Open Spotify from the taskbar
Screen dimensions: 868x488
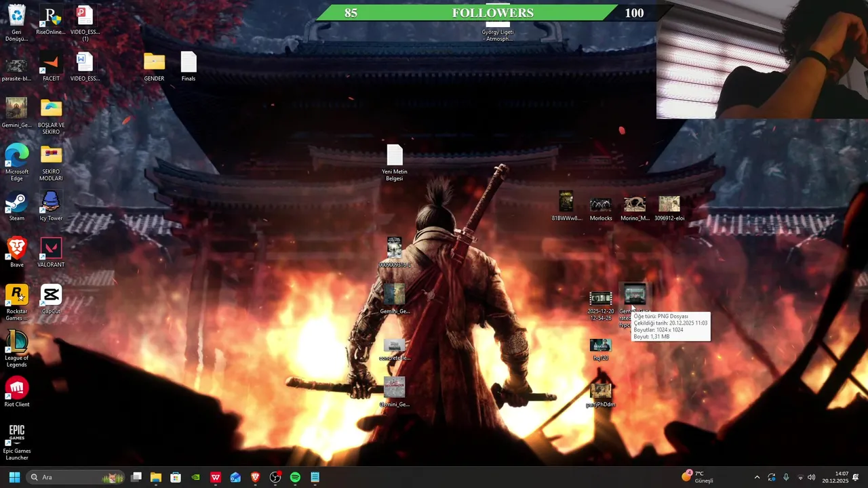[x=295, y=477]
